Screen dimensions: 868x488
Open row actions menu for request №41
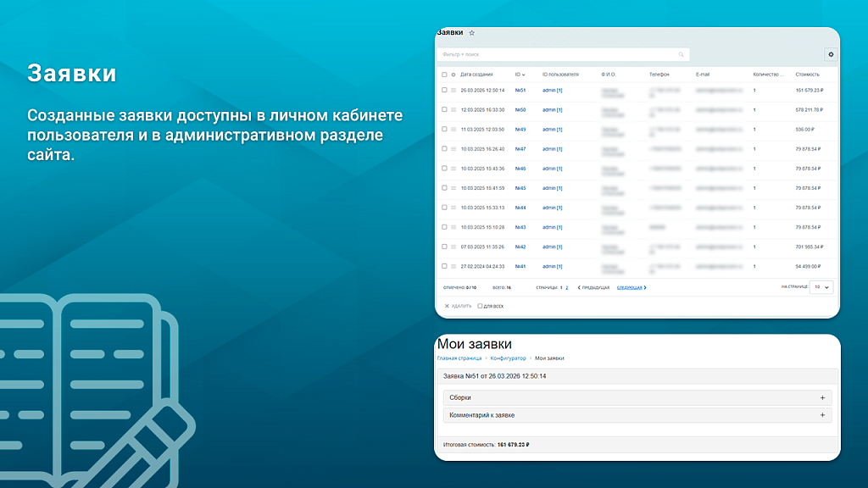coord(453,267)
